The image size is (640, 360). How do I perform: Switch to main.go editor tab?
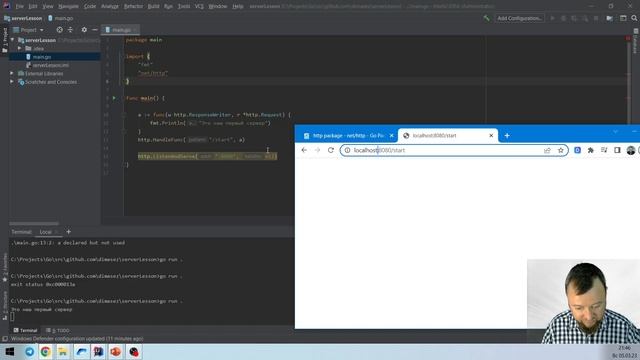coord(121,30)
